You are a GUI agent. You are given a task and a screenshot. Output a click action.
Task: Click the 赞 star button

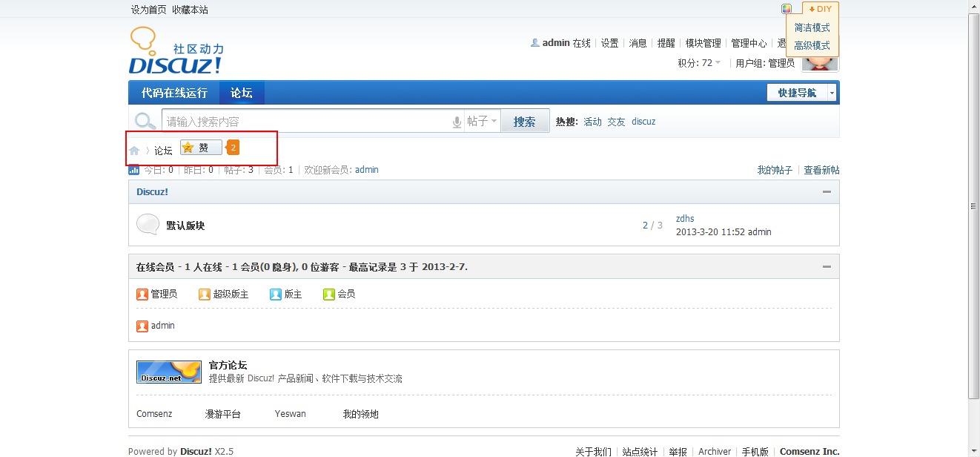tap(201, 148)
